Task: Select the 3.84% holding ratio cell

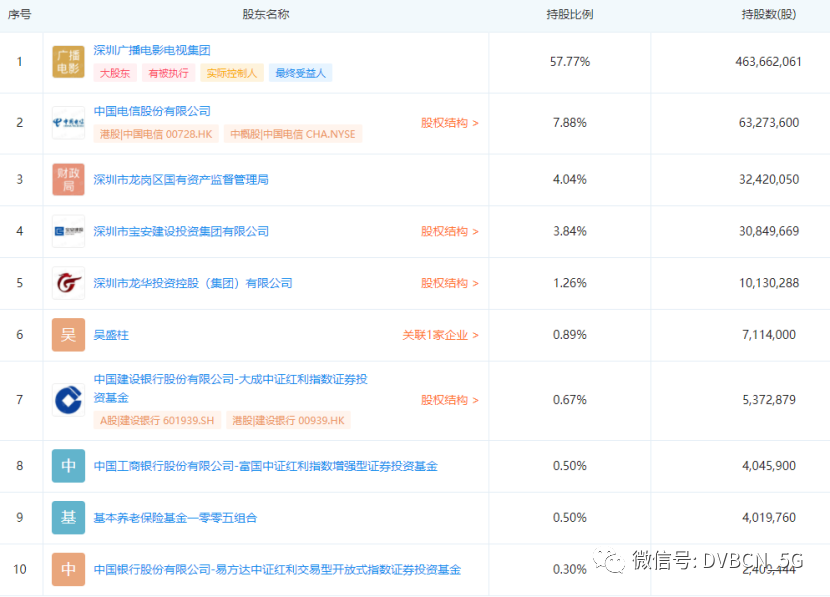Action: (570, 231)
